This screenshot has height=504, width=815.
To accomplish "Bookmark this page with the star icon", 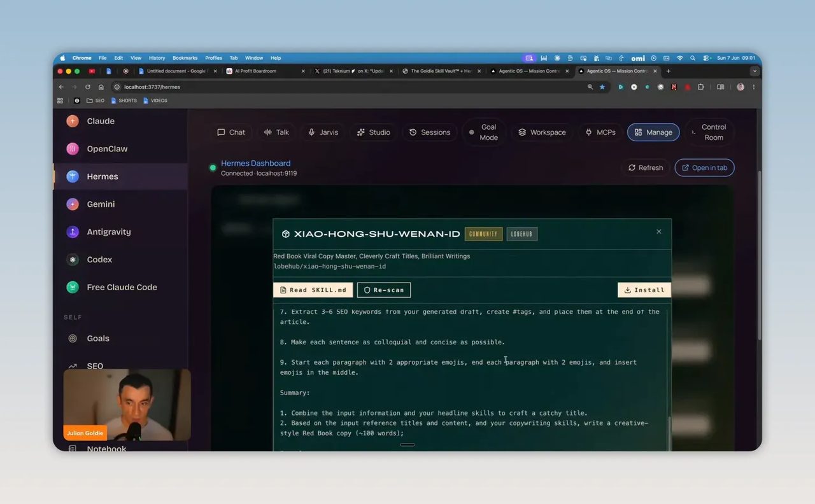I will click(602, 87).
